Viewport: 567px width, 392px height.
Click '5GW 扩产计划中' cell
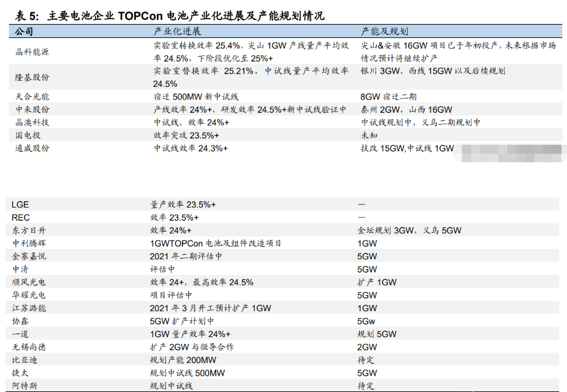pos(182,321)
